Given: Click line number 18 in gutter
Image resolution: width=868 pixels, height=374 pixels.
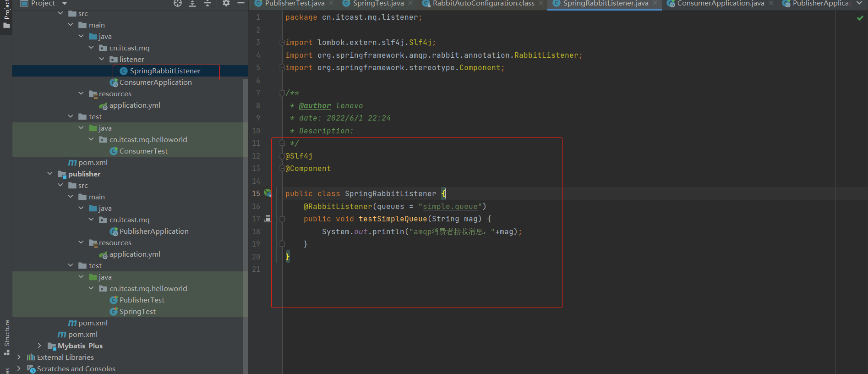Looking at the screenshot, I should [256, 232].
